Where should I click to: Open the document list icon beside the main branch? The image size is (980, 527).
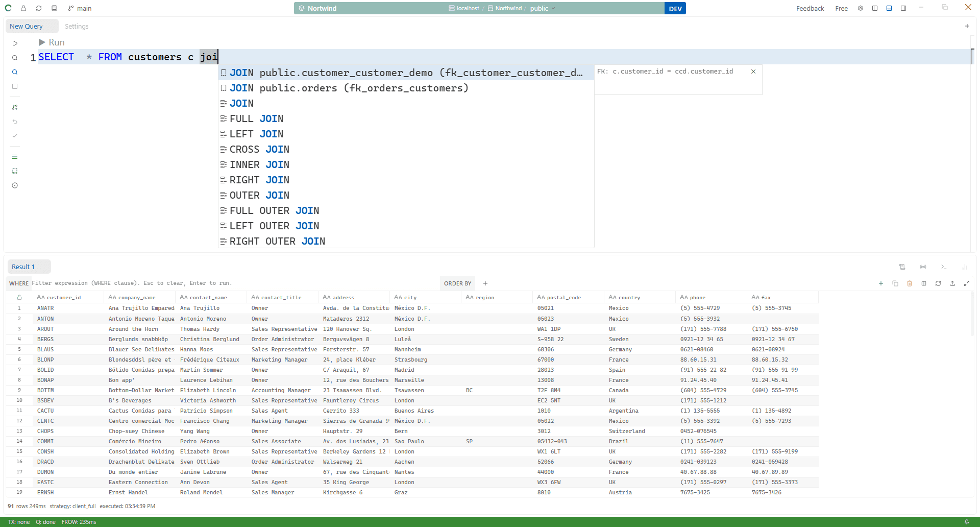point(54,8)
